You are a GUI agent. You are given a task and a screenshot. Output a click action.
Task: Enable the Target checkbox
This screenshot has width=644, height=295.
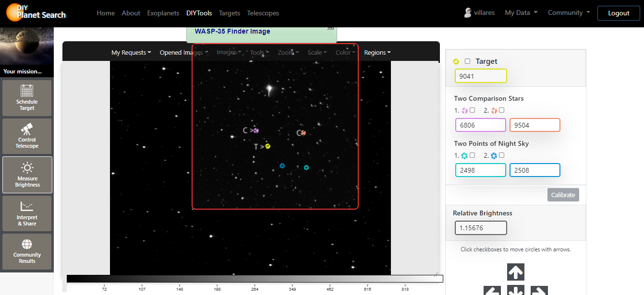[x=468, y=61]
